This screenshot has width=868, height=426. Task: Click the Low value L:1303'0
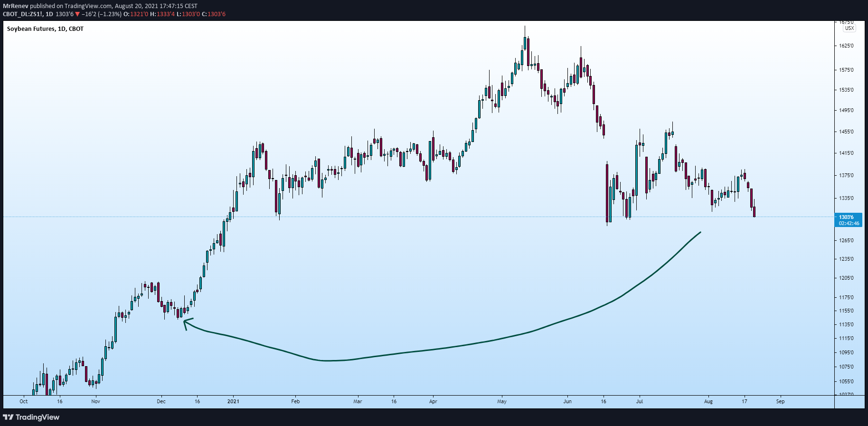coord(189,14)
